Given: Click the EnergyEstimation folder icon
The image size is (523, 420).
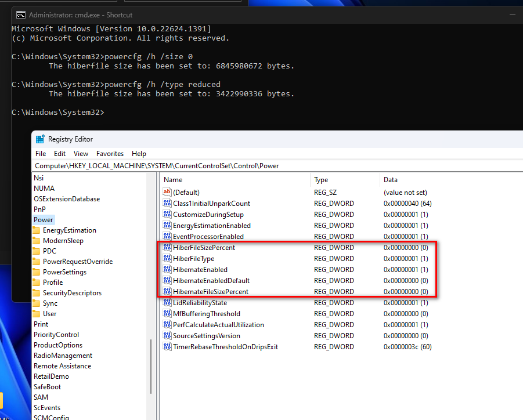Looking at the screenshot, I should (37, 230).
